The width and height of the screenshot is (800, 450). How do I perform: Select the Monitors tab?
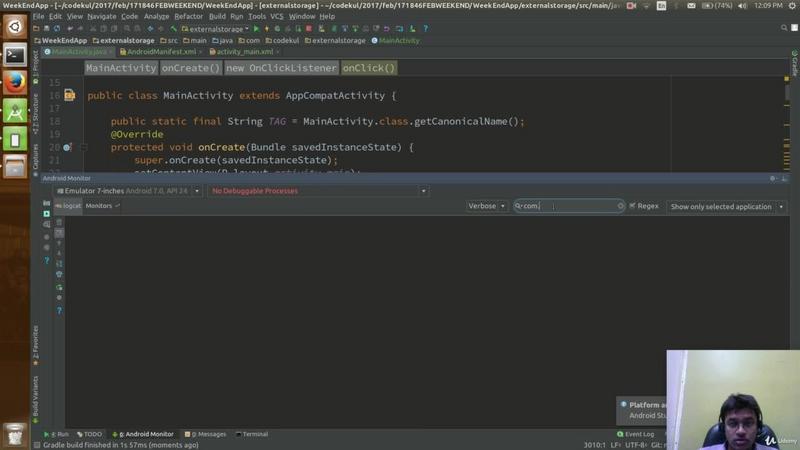[102, 206]
